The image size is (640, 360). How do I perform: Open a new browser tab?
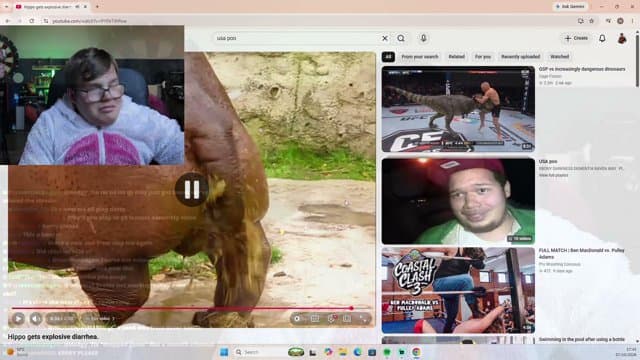97,7
